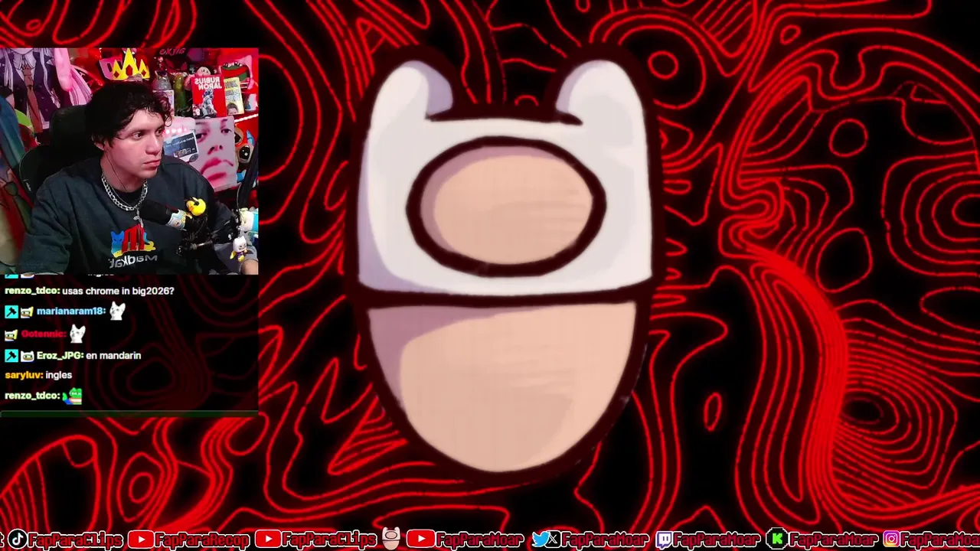Click the TikTok logo beside FapParaClips
Image resolution: width=980 pixels, height=551 pixels.
pyautogui.click(x=18, y=540)
